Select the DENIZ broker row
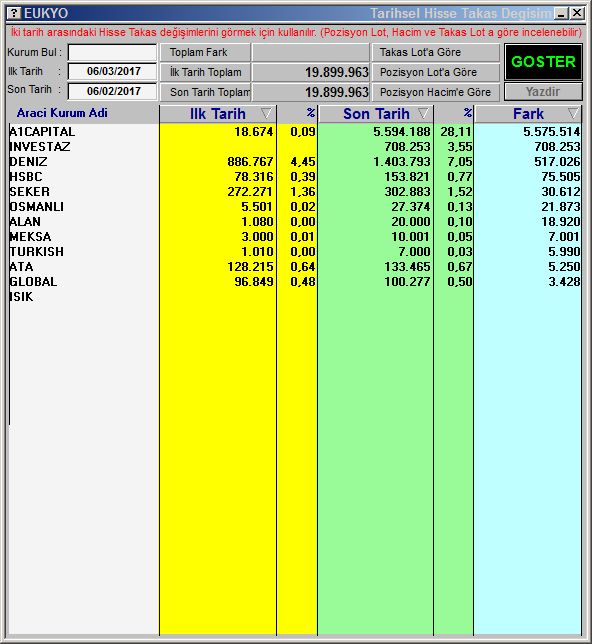 (x=295, y=162)
